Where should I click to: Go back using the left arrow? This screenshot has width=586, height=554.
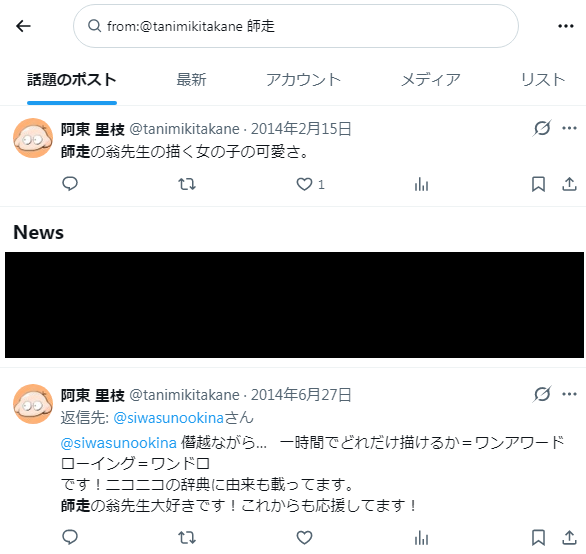point(23,26)
